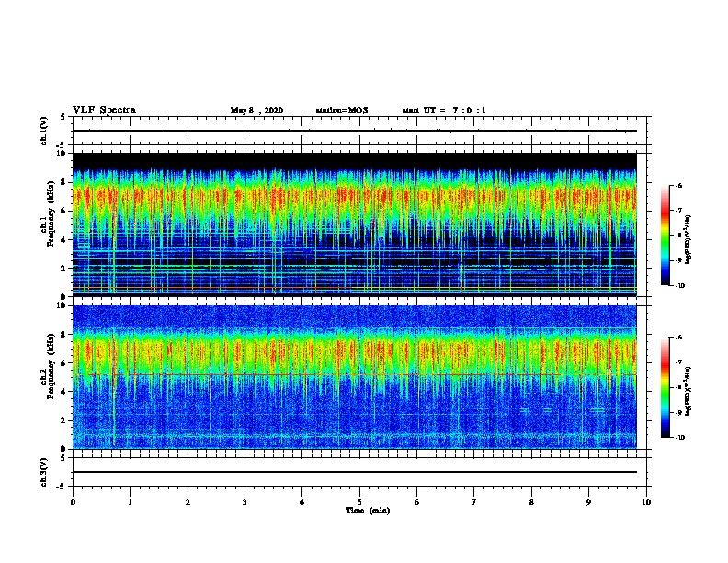
Task: Click the 'ch.1(V)' axis label
Action: [x=43, y=131]
